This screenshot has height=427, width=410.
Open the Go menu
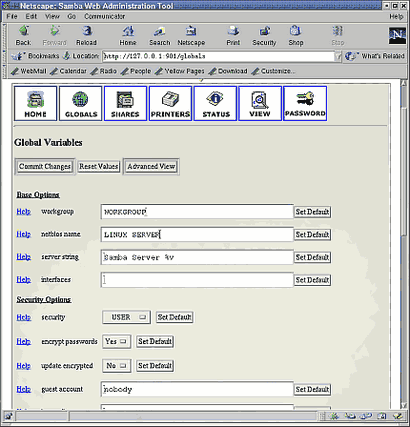click(72, 16)
